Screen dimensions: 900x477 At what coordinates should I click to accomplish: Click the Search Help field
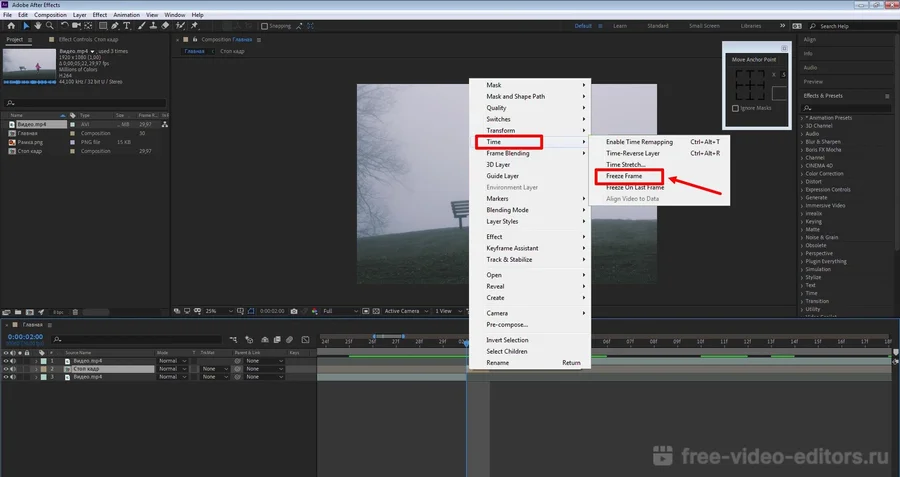tap(852, 26)
